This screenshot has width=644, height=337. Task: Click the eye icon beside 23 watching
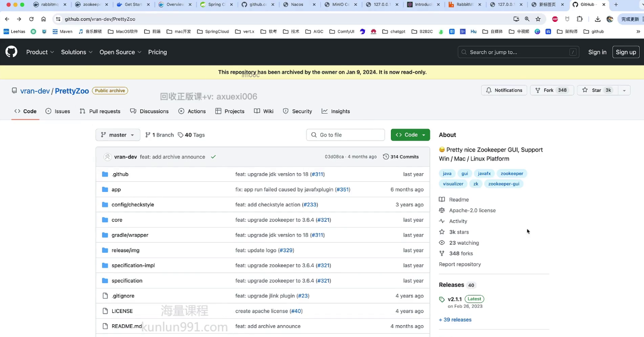click(442, 243)
